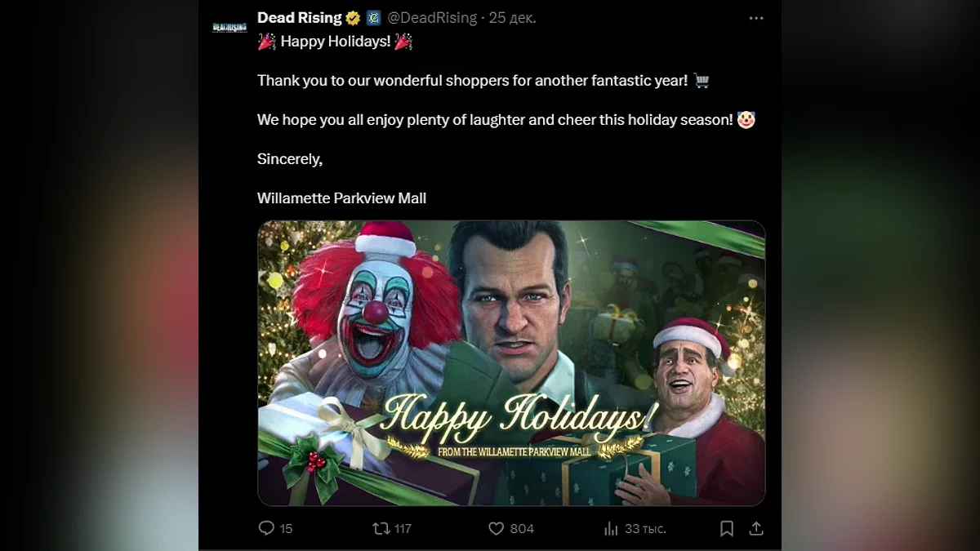Click the "33 тыс." views count

click(x=645, y=529)
